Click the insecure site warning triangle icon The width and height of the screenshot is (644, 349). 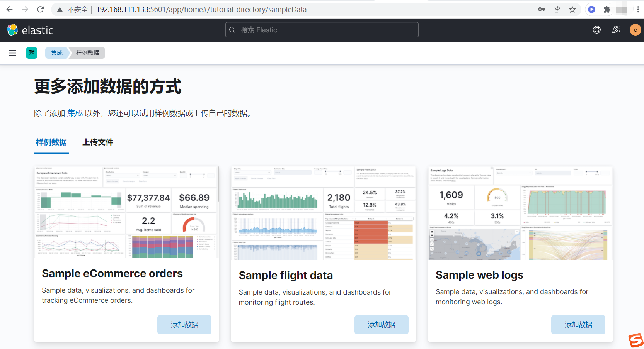[60, 10]
